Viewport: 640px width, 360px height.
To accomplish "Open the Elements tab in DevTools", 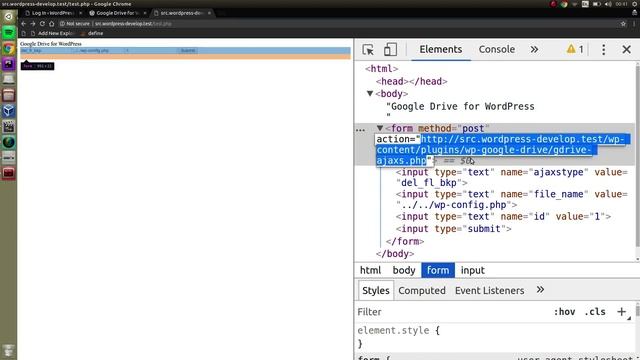I will [x=441, y=49].
